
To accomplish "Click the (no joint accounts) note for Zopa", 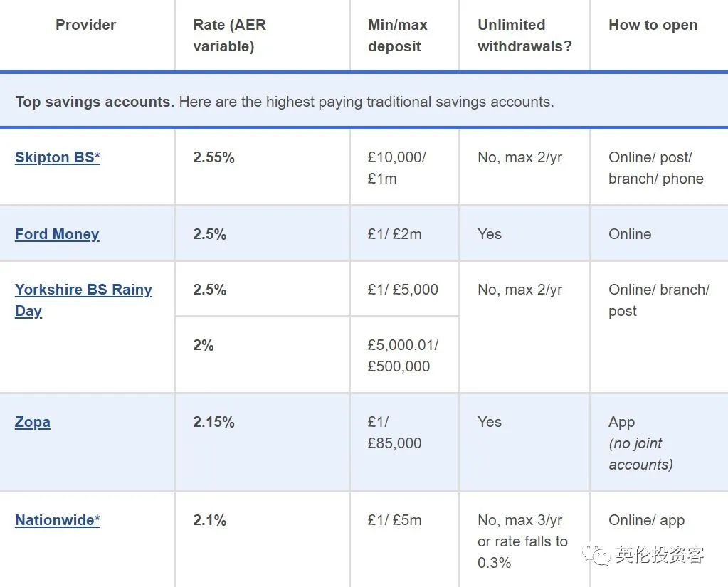I will point(640,454).
